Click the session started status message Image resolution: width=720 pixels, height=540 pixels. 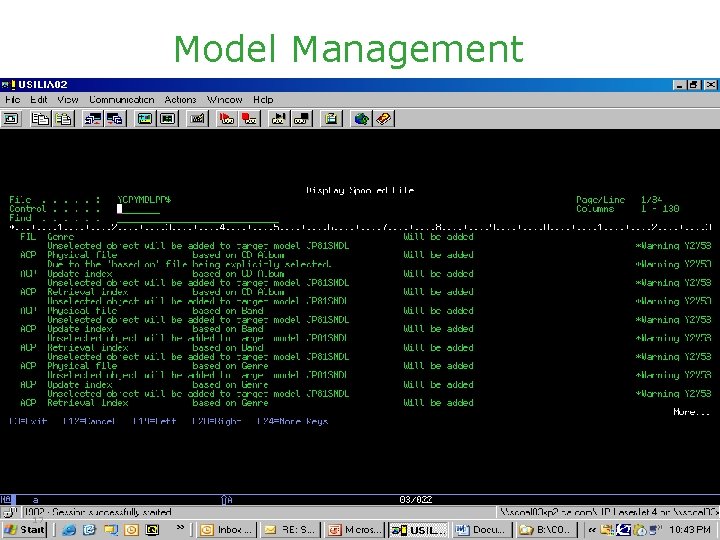pyautogui.click(x=98, y=512)
